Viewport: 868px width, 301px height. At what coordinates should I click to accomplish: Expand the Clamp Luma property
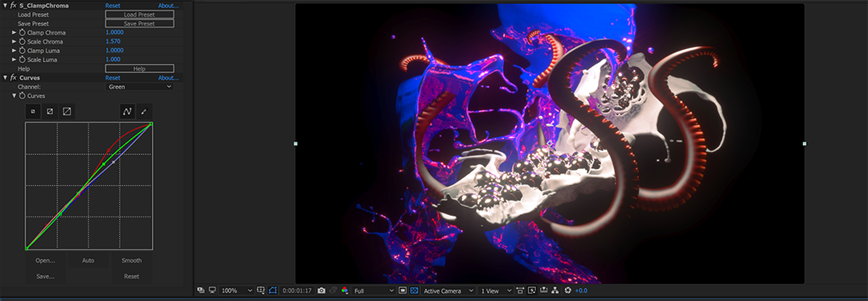tap(14, 51)
